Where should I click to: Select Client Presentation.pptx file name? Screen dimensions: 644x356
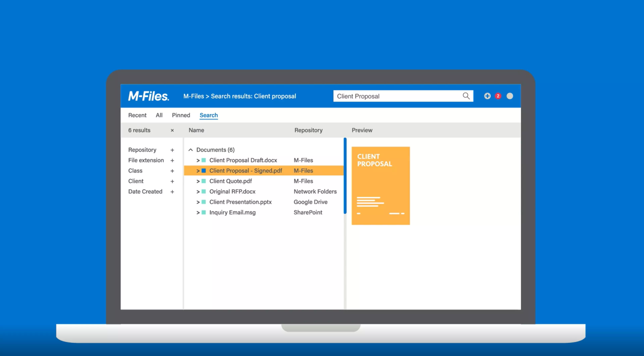(x=240, y=202)
